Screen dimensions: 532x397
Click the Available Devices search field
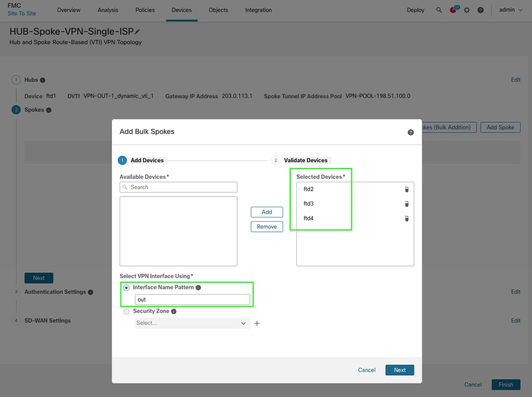[x=179, y=188]
